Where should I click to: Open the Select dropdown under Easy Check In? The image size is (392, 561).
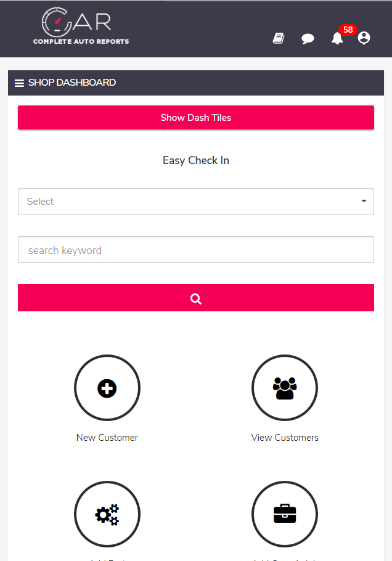196,202
